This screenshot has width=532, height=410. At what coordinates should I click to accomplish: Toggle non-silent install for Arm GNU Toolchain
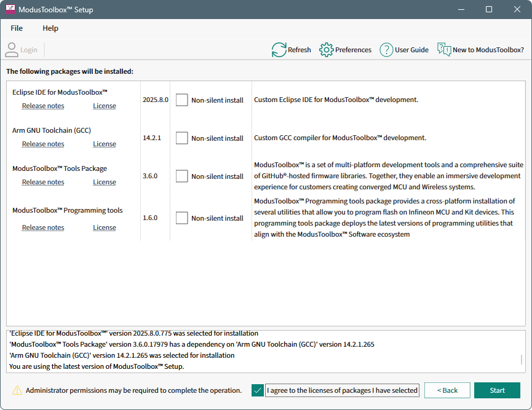click(181, 138)
